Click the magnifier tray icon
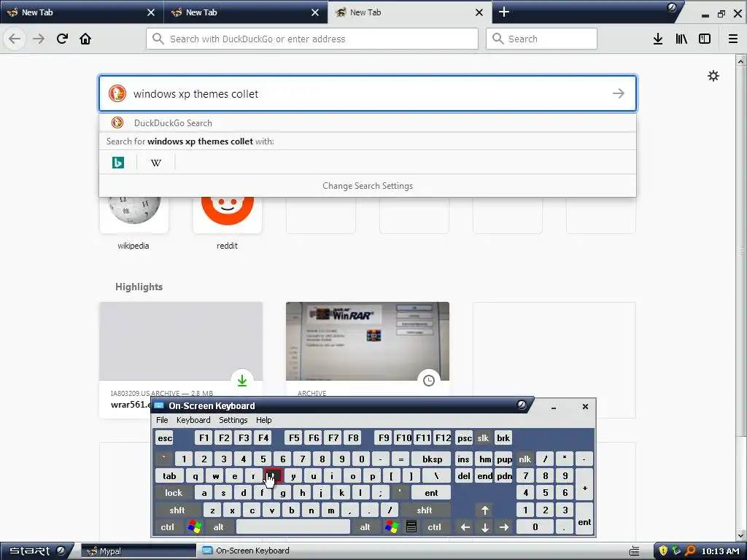Screen dimensions: 747x560 [690, 551]
